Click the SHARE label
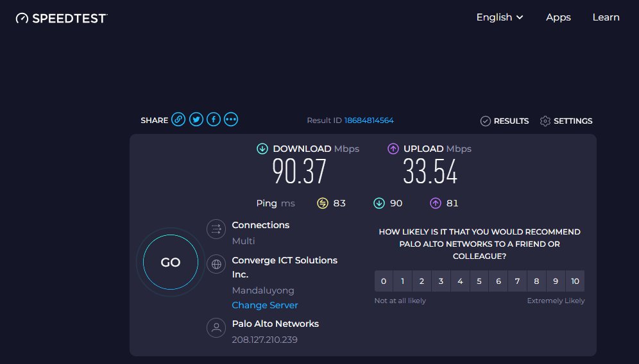This screenshot has width=639, height=364. click(155, 120)
